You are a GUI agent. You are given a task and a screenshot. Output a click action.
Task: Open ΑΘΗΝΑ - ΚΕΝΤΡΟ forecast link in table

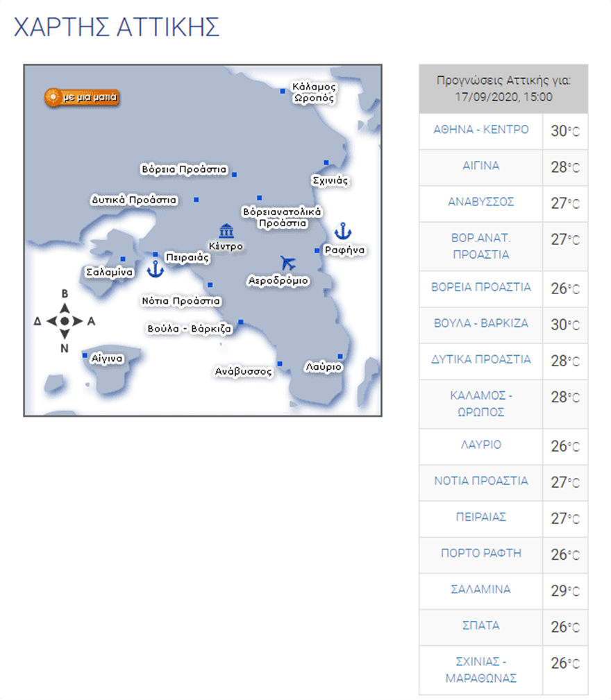[x=480, y=130]
